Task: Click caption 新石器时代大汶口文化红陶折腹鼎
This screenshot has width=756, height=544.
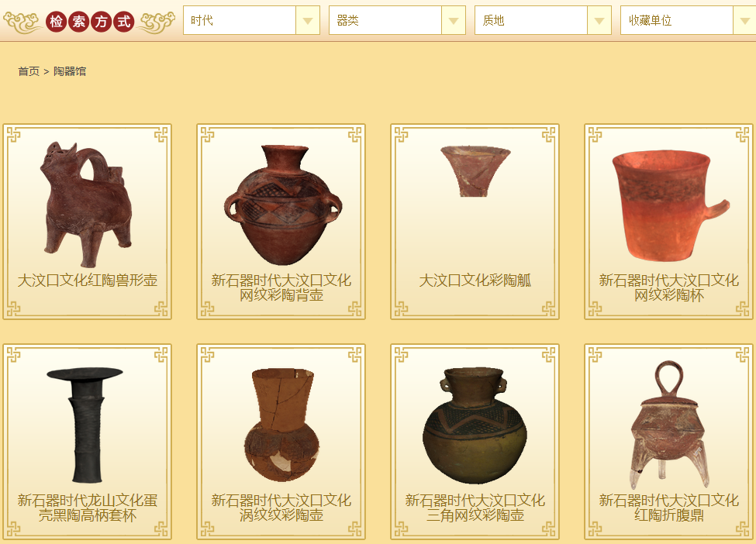Action: coord(668,508)
